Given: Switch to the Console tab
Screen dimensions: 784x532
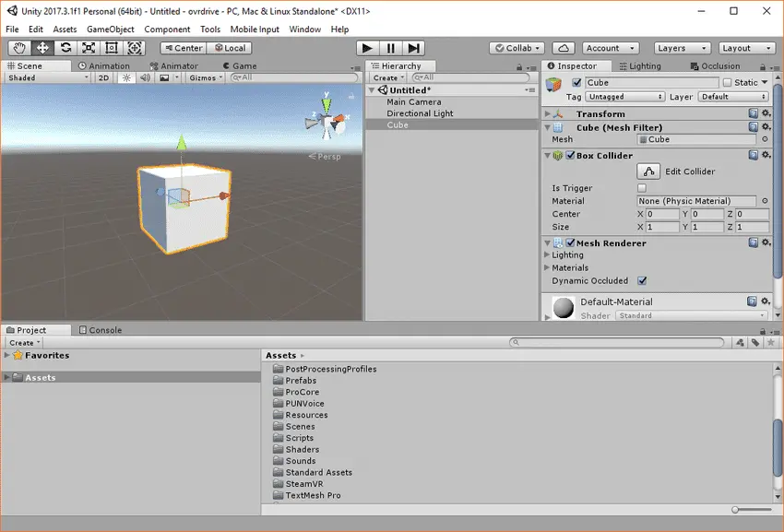Looking at the screenshot, I should (101, 329).
